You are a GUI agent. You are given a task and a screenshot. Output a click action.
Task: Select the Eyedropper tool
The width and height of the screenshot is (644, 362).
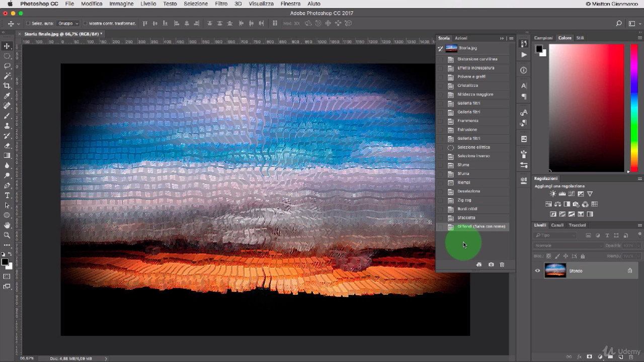[7, 96]
